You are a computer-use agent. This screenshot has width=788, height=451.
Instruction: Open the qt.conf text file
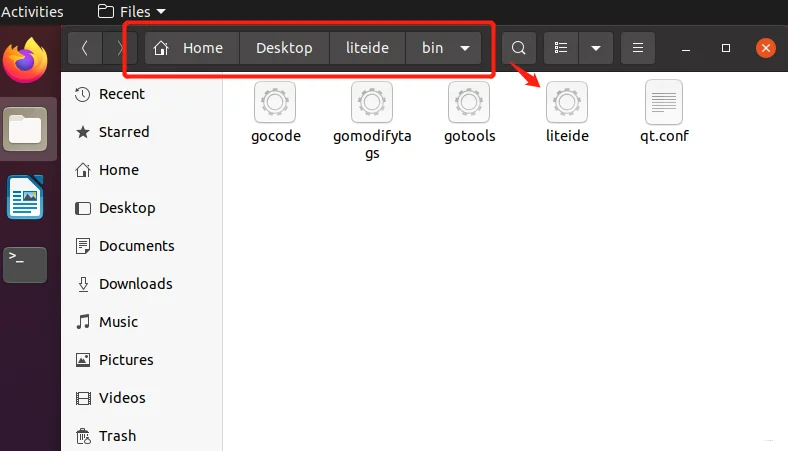[664, 113]
